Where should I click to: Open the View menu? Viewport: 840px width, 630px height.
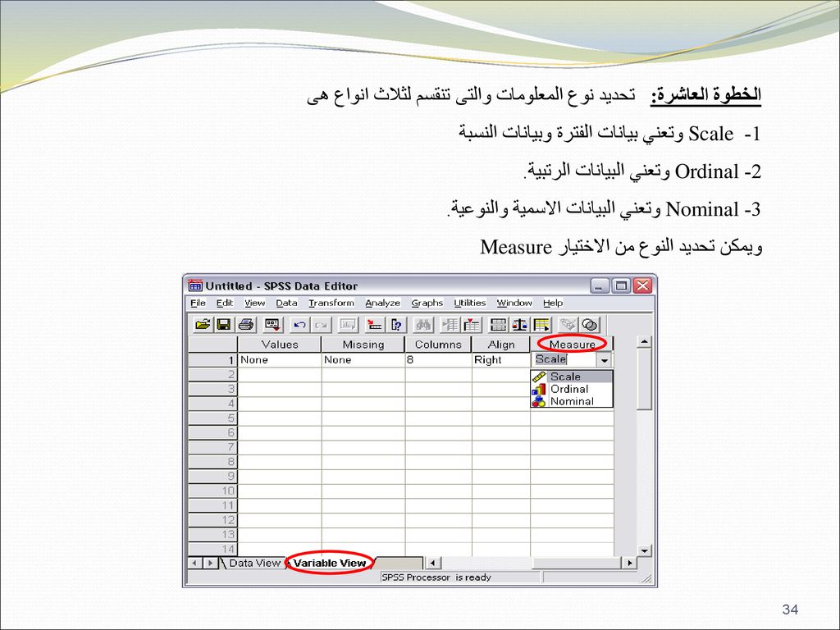tap(254, 303)
